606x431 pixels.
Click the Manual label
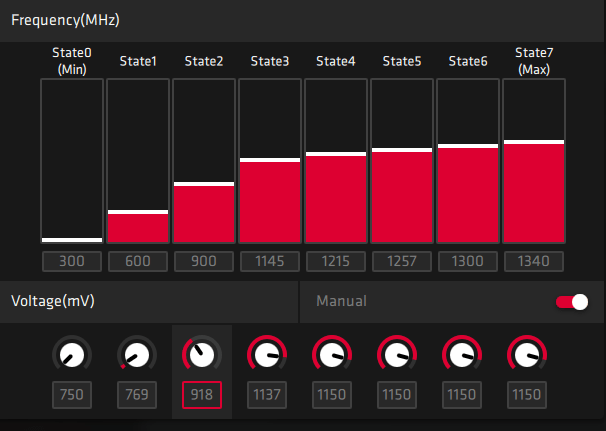coord(341,301)
